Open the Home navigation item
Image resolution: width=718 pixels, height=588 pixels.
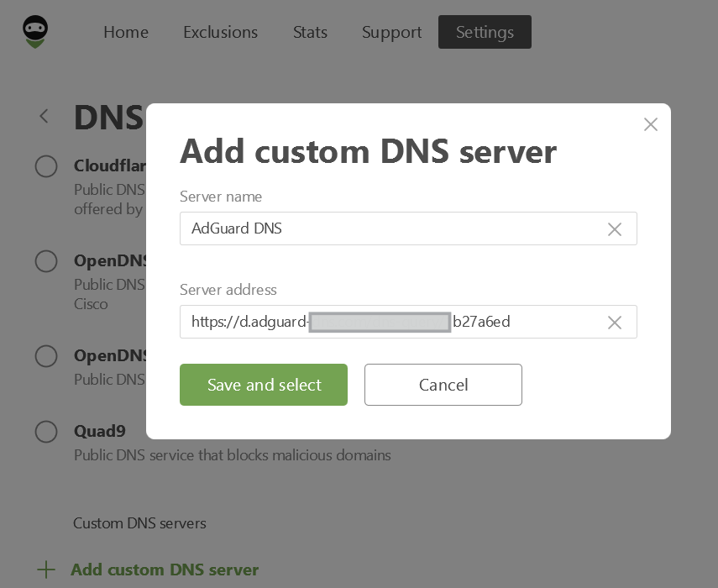[125, 32]
